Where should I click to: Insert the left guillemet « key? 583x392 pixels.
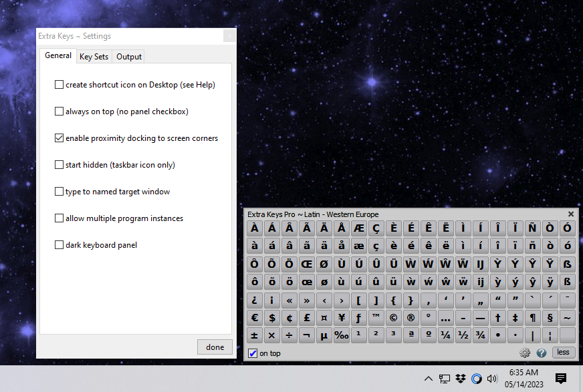pos(289,301)
